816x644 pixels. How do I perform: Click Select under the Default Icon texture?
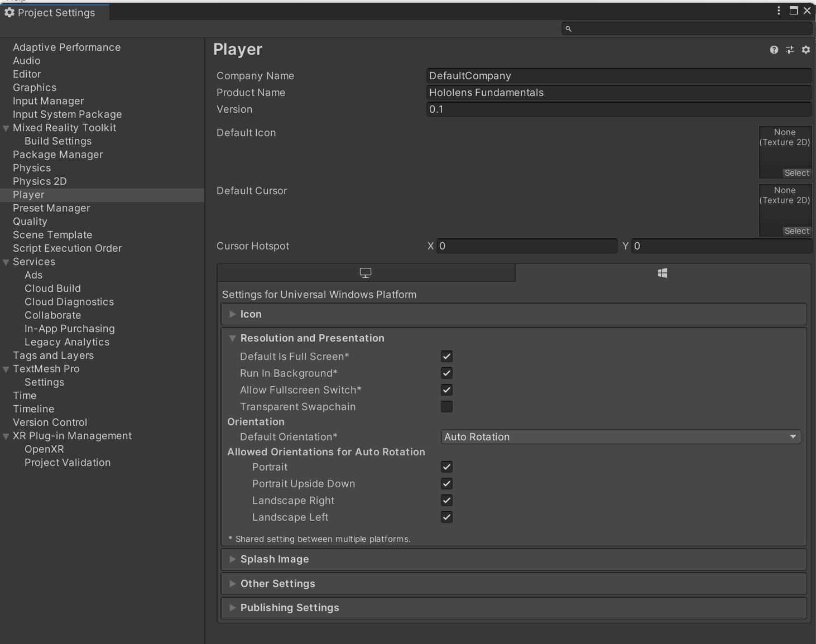(x=796, y=173)
